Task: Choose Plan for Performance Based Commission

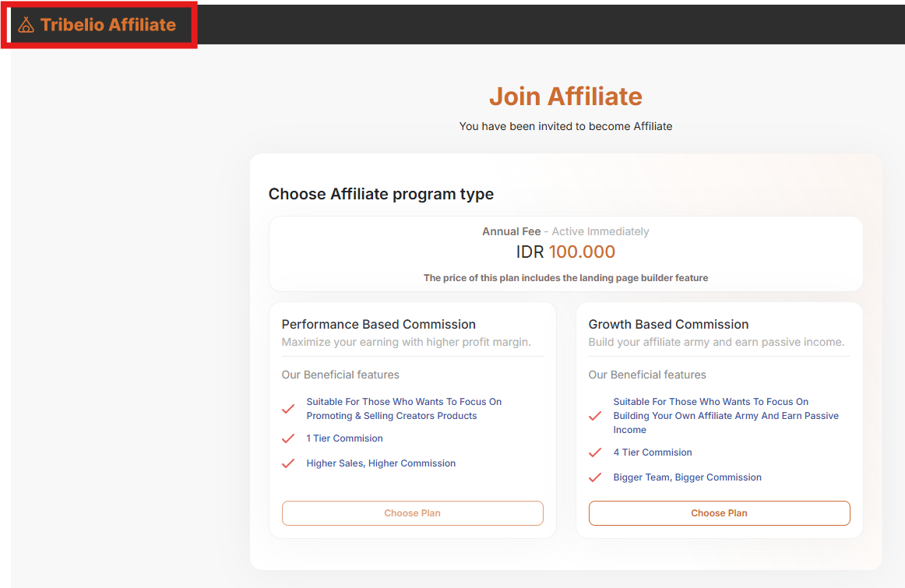Action: (x=412, y=513)
